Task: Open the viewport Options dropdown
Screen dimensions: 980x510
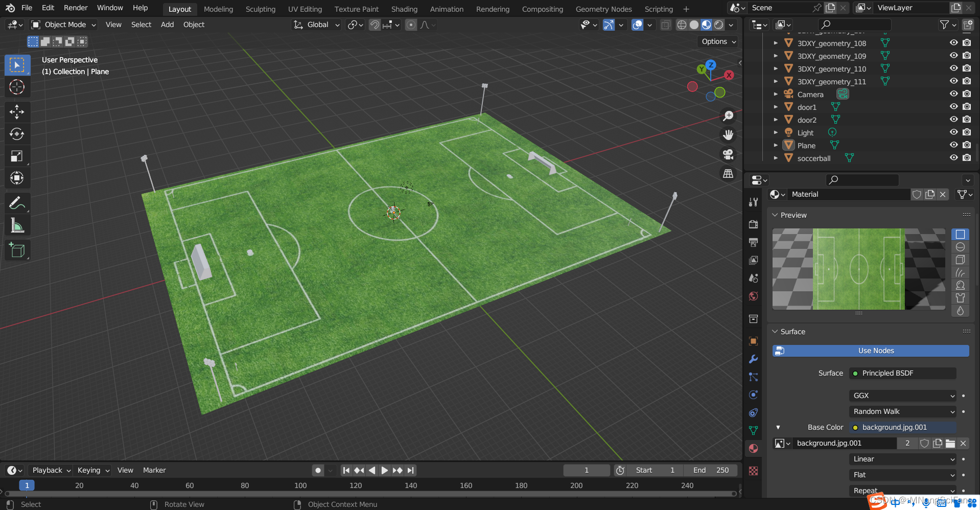Action: 718,41
